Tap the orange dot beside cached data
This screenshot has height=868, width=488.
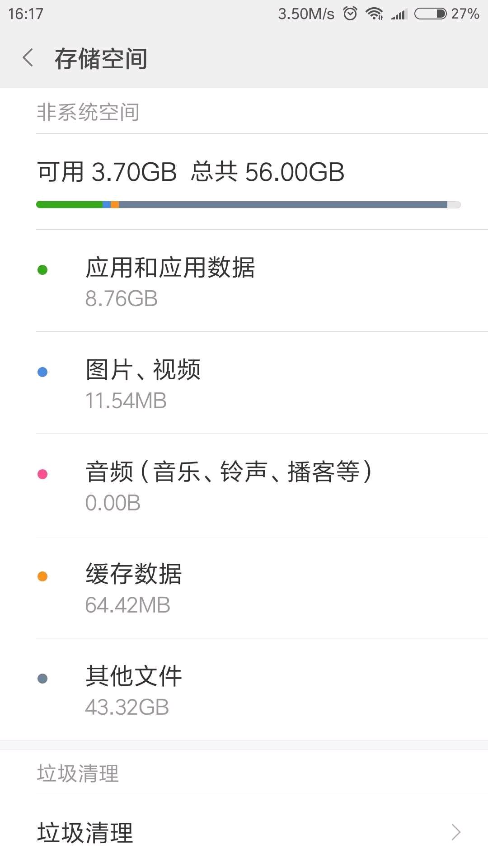pos(42,576)
